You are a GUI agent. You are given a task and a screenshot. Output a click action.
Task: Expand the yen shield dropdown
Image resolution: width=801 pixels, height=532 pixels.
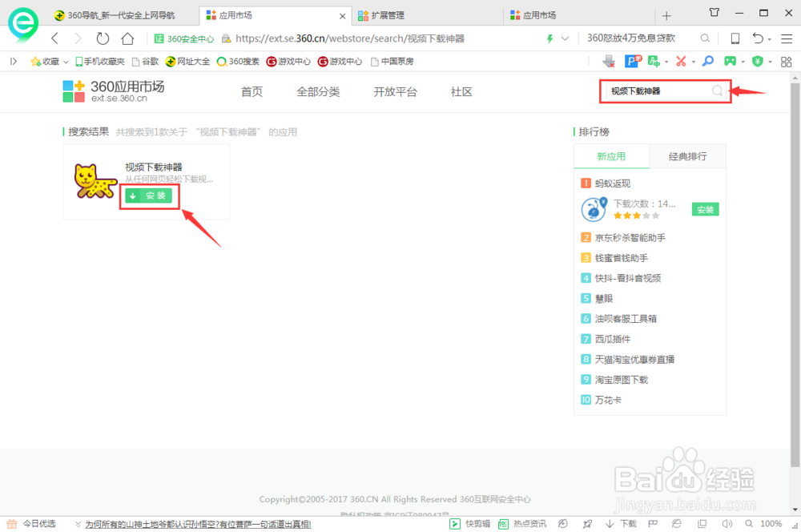770,62
